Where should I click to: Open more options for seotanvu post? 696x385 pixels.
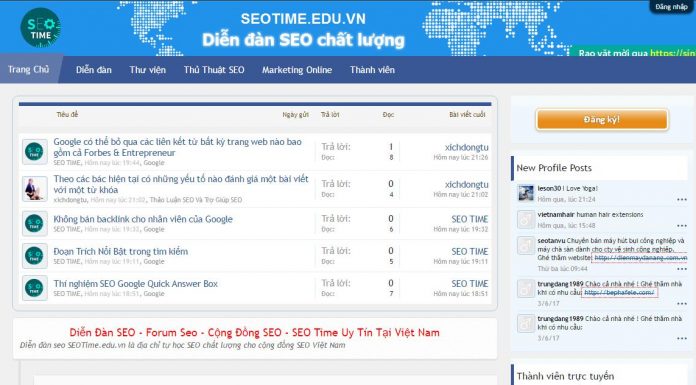pos(682,269)
